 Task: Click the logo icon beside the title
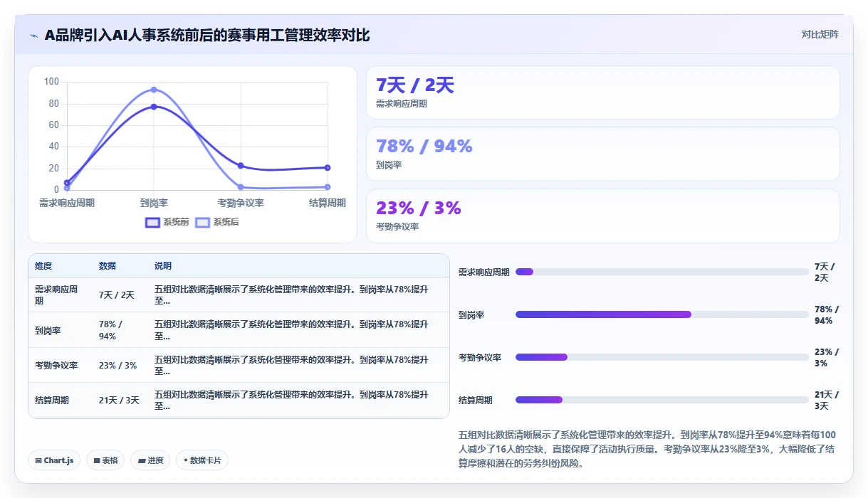[34, 36]
